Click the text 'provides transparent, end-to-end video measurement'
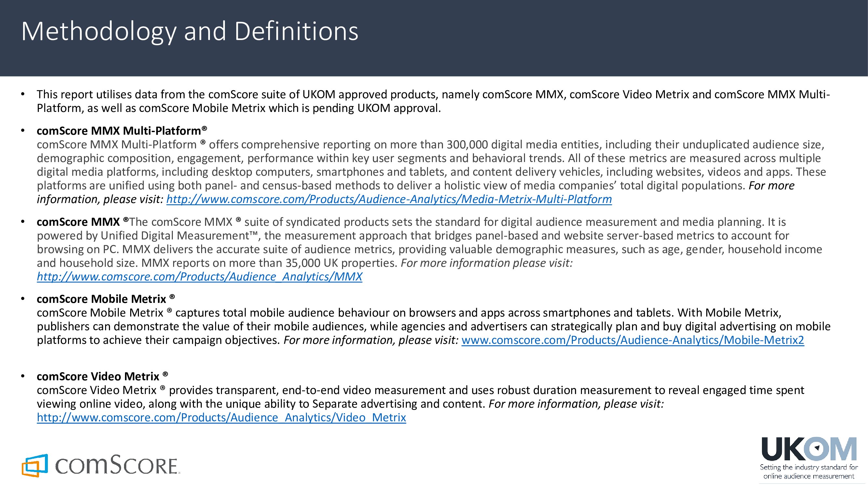 [x=307, y=390]
